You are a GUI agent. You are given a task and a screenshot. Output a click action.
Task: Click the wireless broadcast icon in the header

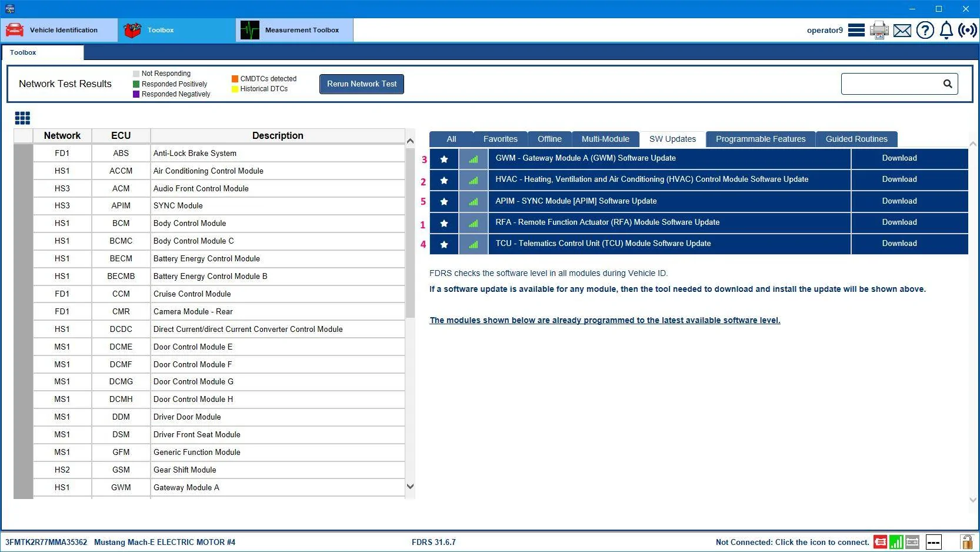(x=968, y=30)
